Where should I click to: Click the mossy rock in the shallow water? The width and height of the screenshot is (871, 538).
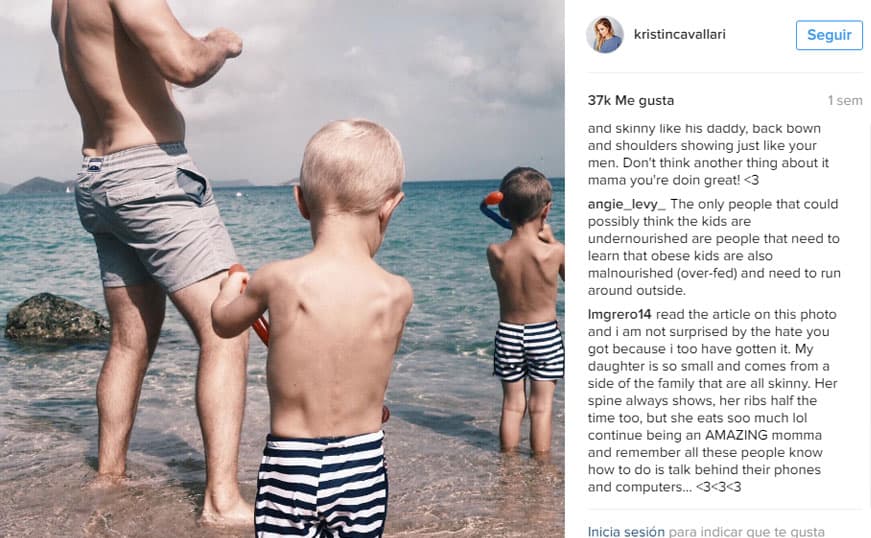57,316
